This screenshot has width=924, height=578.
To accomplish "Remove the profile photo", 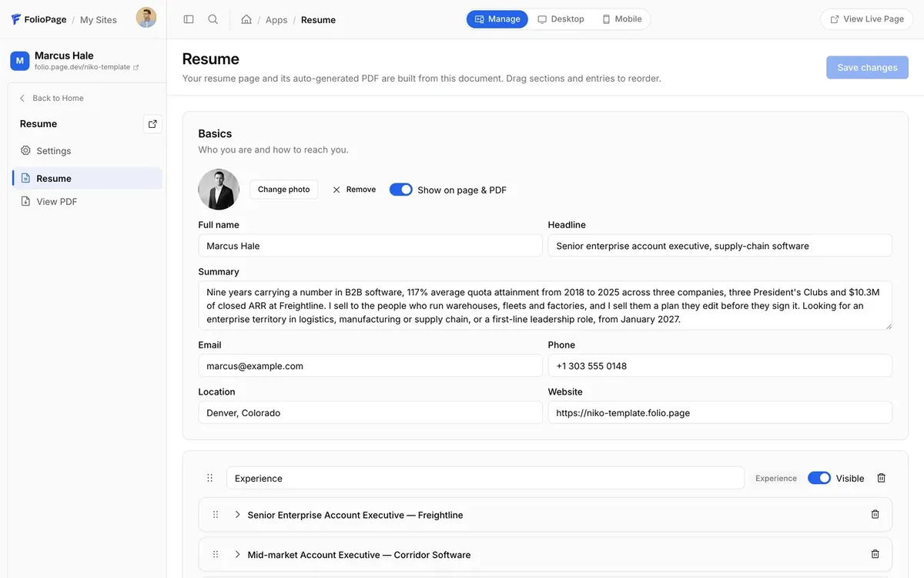I will tap(354, 190).
